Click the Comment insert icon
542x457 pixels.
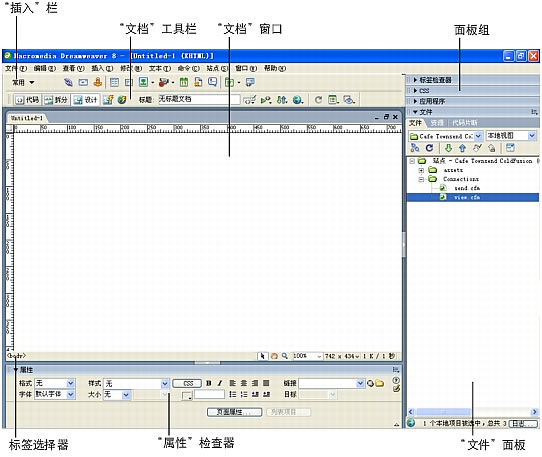coord(213,82)
